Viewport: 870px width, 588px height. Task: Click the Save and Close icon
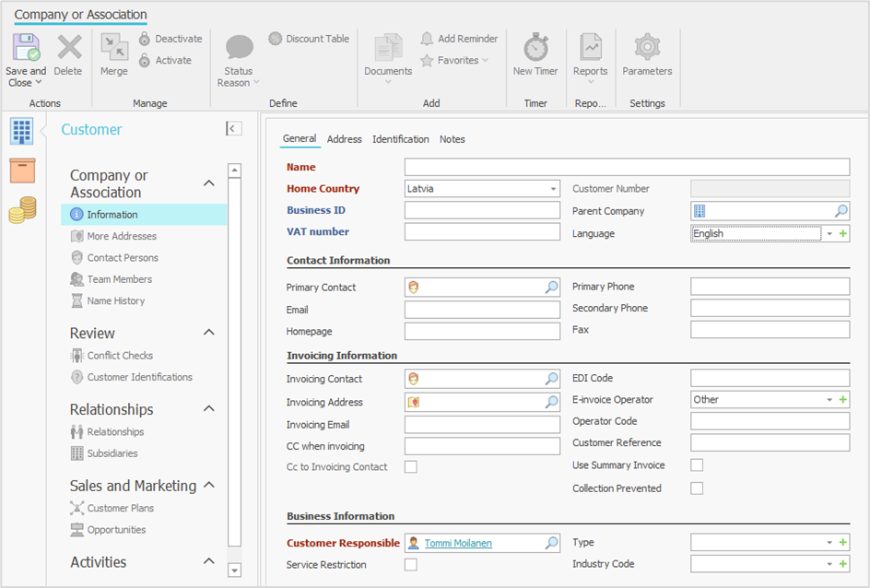pyautogui.click(x=25, y=48)
